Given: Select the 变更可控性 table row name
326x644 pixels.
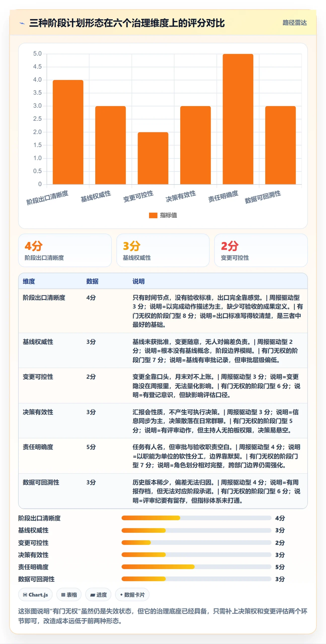Looking at the screenshot, I should point(38,377).
